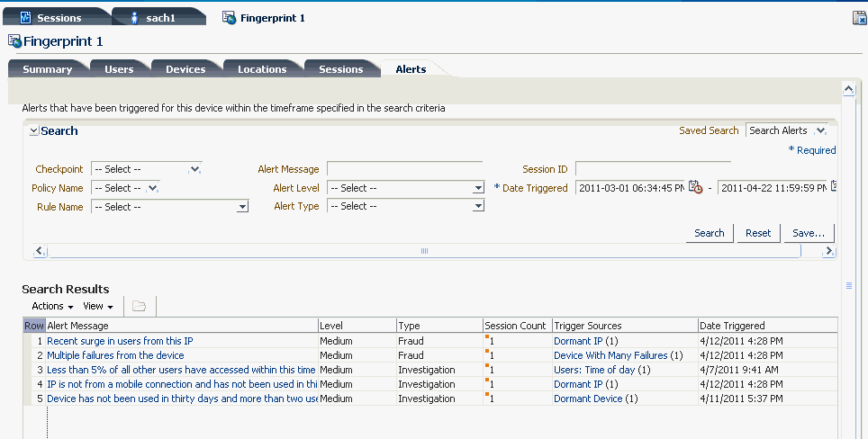Click the Session Count column header

click(518, 326)
